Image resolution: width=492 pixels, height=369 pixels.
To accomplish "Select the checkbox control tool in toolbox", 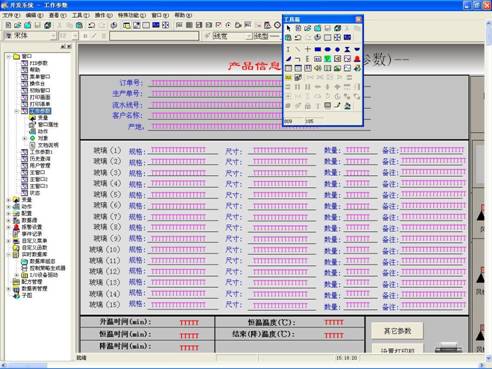I will point(347,59).
